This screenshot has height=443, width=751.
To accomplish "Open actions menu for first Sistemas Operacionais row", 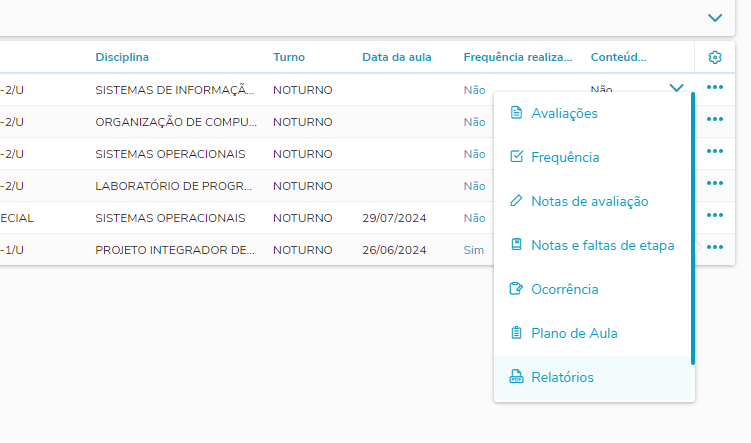I will (714, 152).
